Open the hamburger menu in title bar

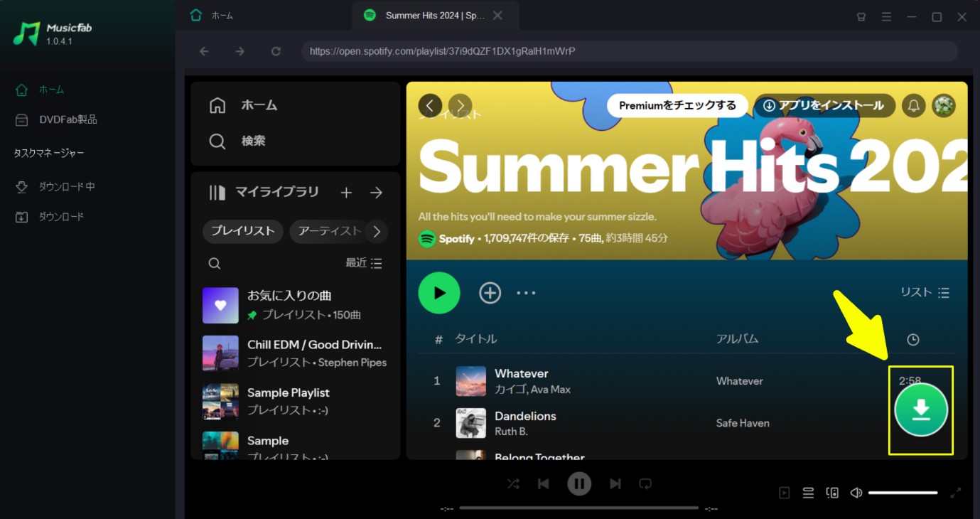click(886, 16)
